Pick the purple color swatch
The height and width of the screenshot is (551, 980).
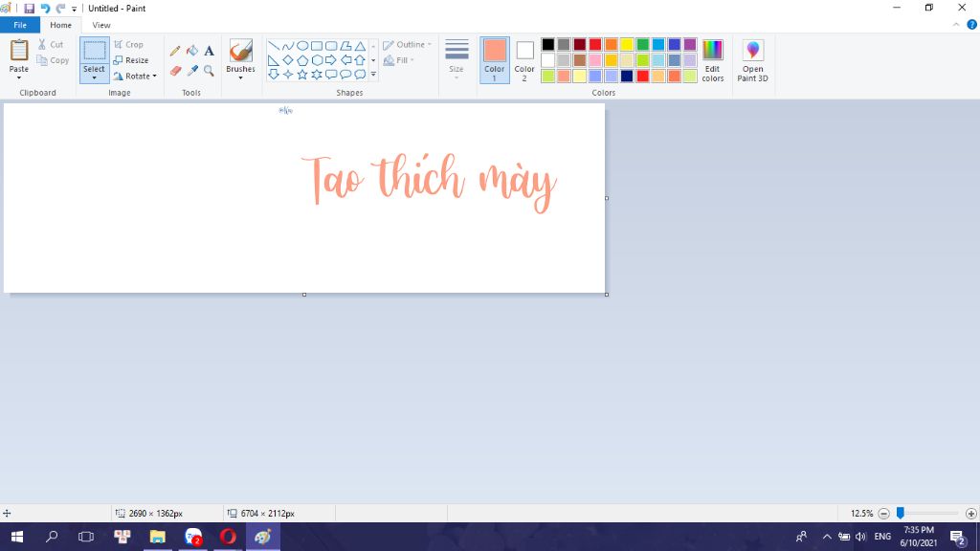pyautogui.click(x=690, y=44)
